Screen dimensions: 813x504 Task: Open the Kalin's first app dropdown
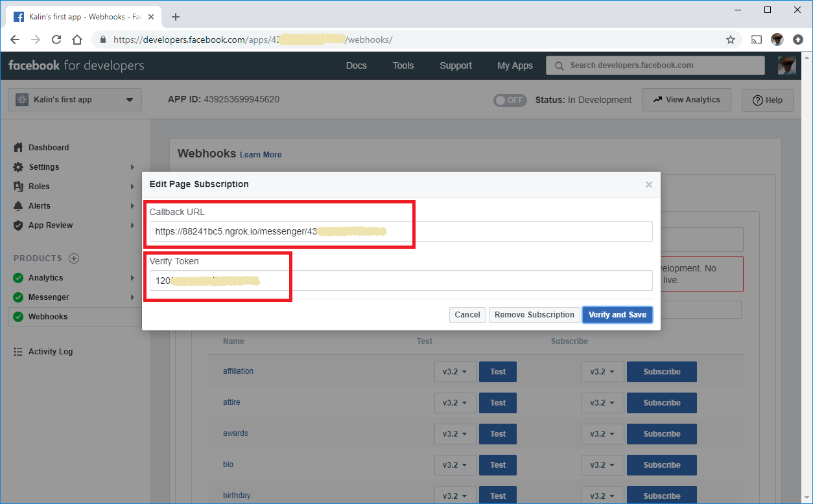[x=75, y=100]
